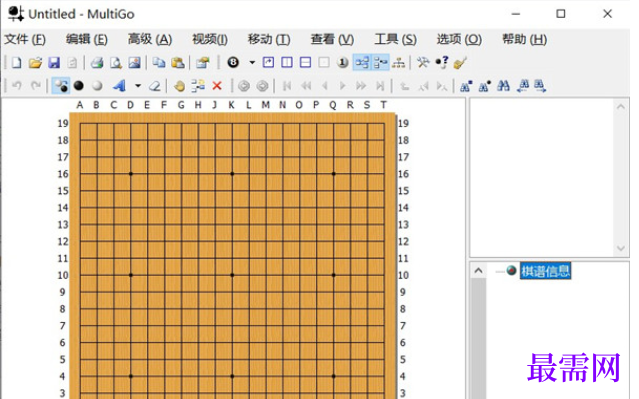This screenshot has height=399, width=639.
Task: Click comment panel scroll down arrow
Action: coord(621,248)
